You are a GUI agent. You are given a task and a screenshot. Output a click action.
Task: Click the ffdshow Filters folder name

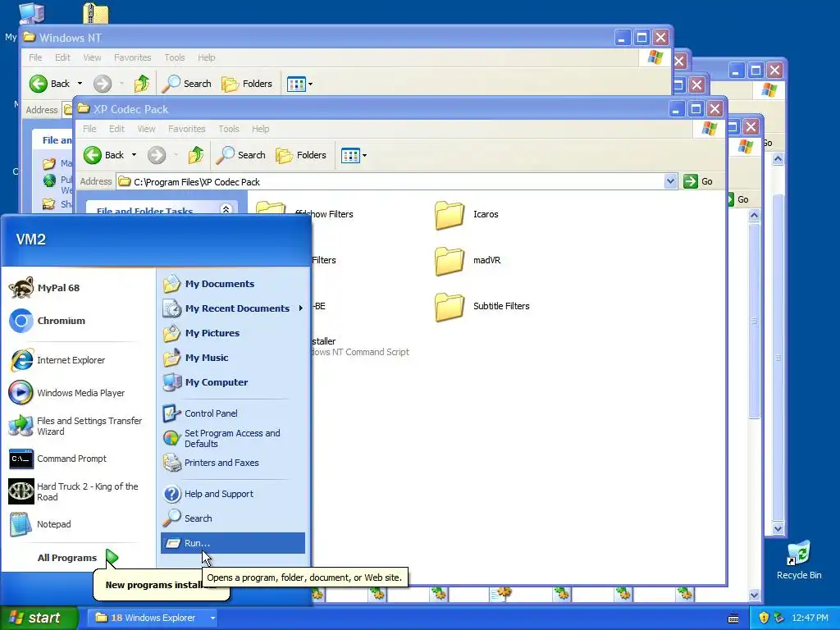click(323, 214)
